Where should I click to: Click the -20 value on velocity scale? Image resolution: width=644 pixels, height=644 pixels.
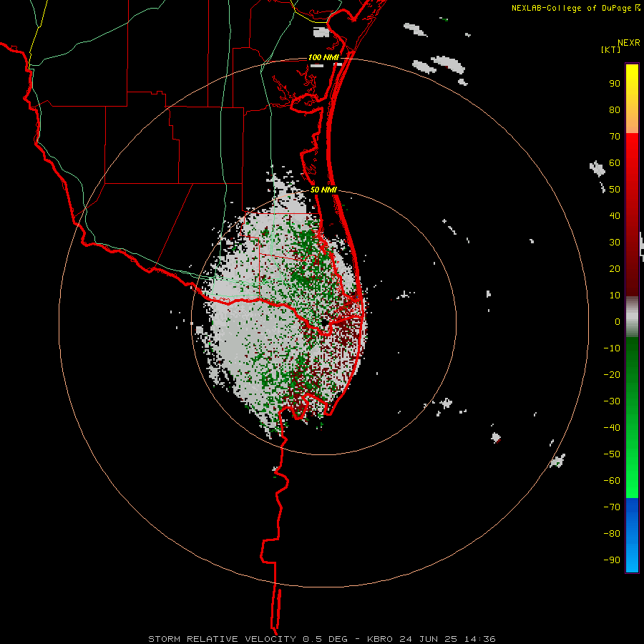click(x=612, y=374)
